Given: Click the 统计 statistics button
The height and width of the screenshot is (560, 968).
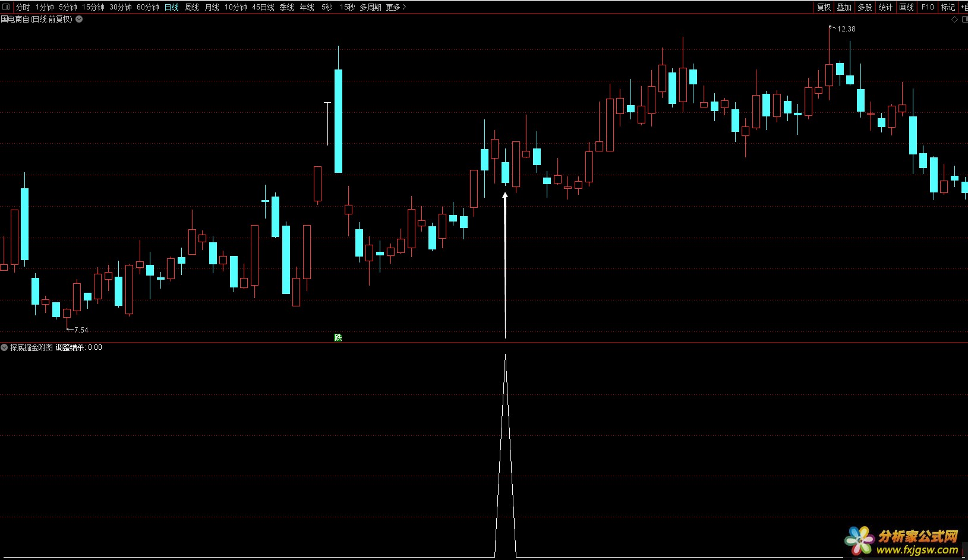Looking at the screenshot, I should coord(885,7).
